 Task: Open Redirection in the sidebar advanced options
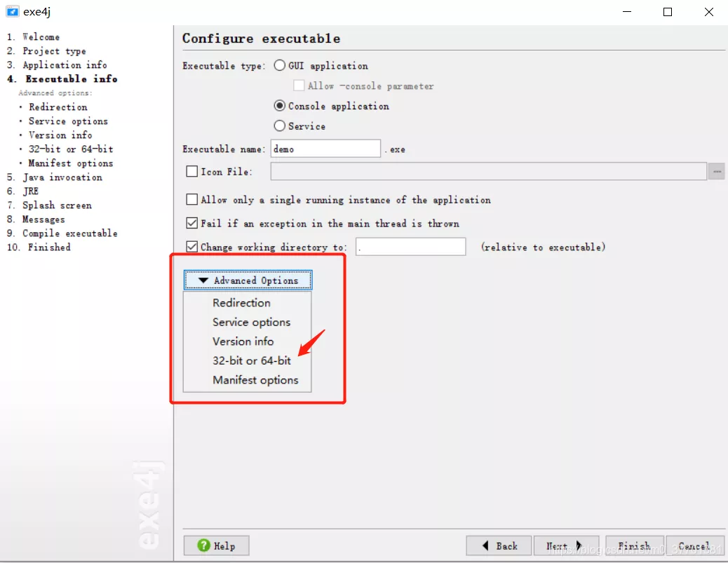(x=58, y=107)
